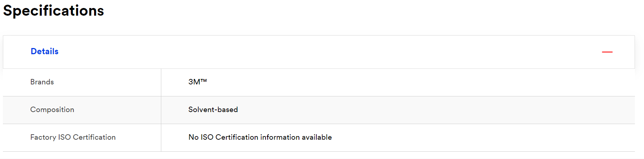Click the word ISO in Factory label
Image resolution: width=644 pixels, height=159 pixels.
(x=64, y=137)
